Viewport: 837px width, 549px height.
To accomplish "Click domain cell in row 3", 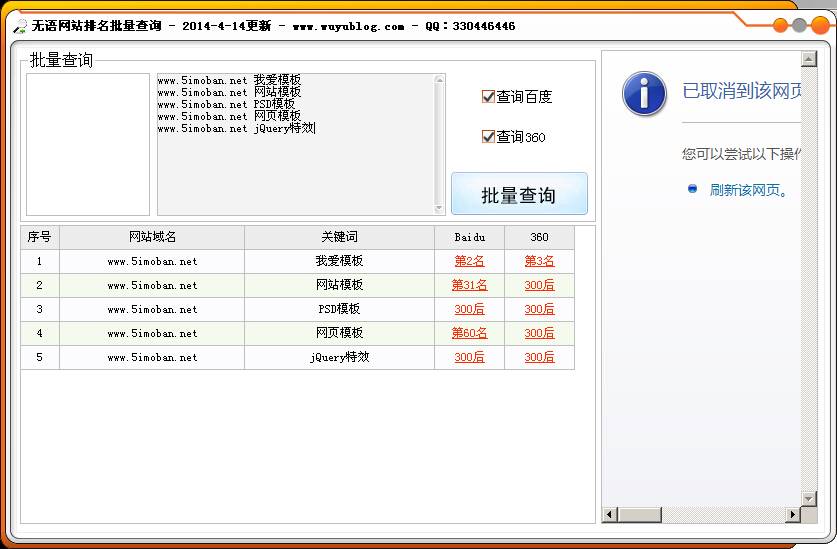I will (x=152, y=309).
